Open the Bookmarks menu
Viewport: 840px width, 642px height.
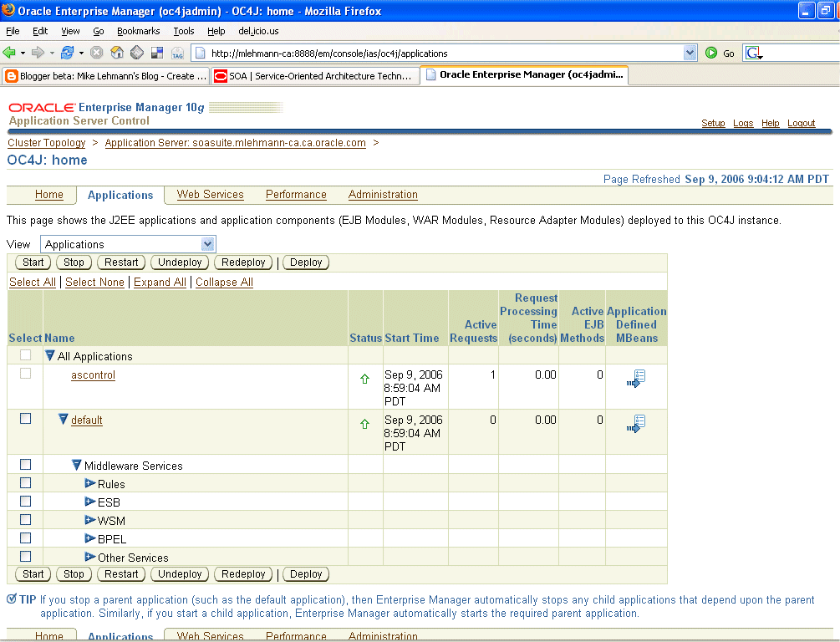point(138,31)
